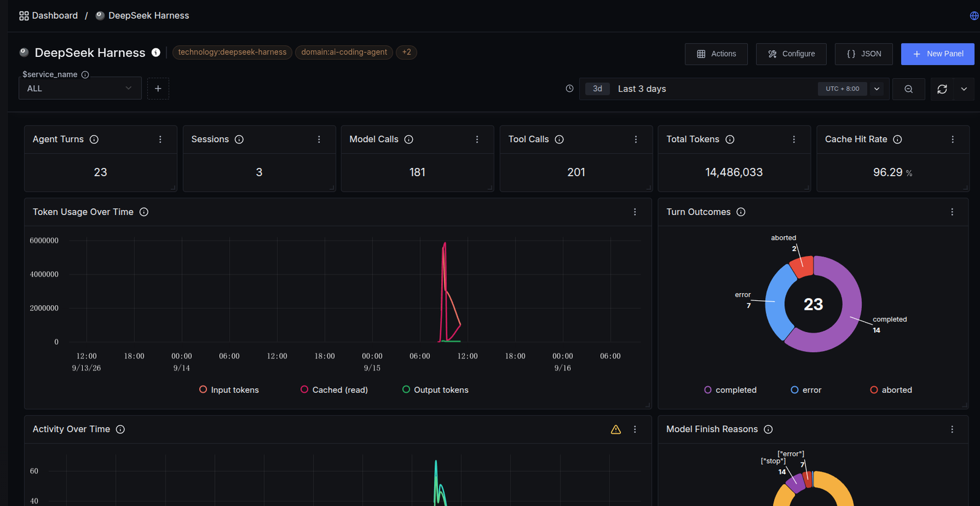
Task: Open the Model Calls panel menu
Action: [477, 140]
